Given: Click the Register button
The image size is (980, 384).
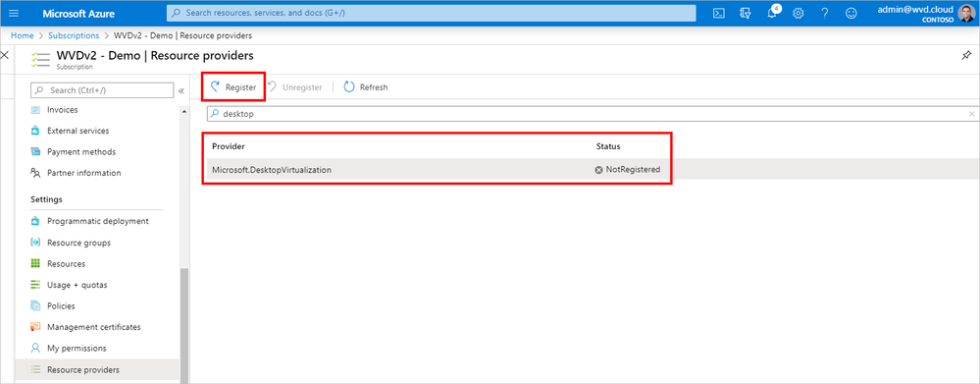Looking at the screenshot, I should [233, 87].
